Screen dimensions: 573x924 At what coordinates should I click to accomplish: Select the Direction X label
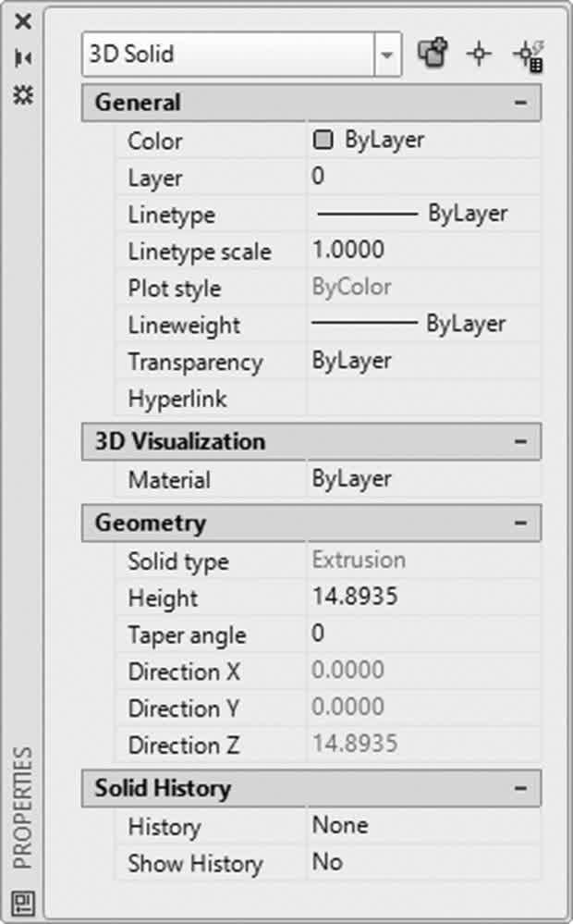tap(184, 671)
